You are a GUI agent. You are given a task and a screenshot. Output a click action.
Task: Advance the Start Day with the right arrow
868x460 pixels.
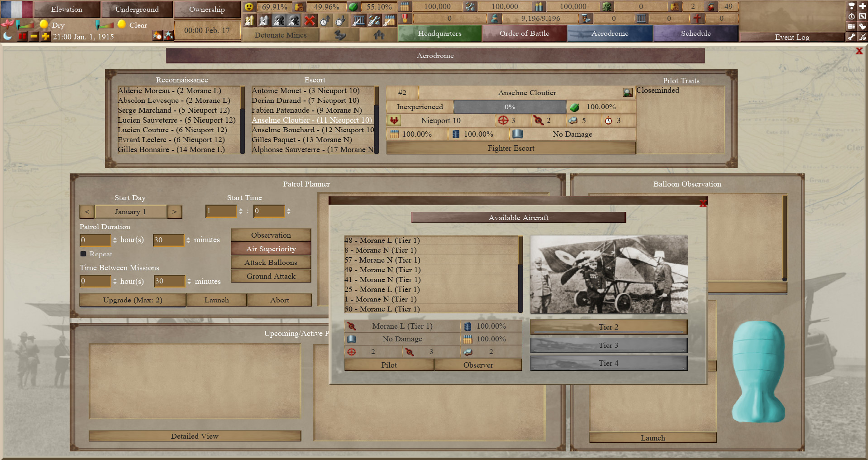(174, 211)
